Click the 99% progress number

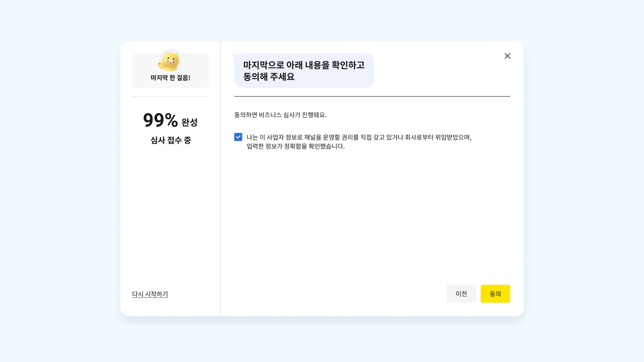160,120
